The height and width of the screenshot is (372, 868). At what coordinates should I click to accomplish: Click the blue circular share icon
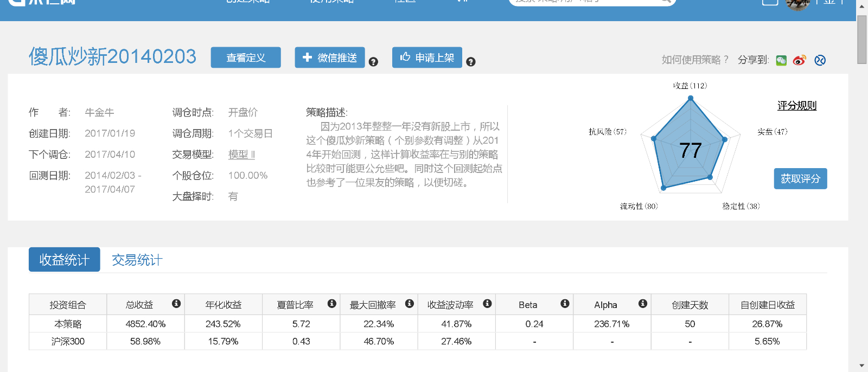820,60
